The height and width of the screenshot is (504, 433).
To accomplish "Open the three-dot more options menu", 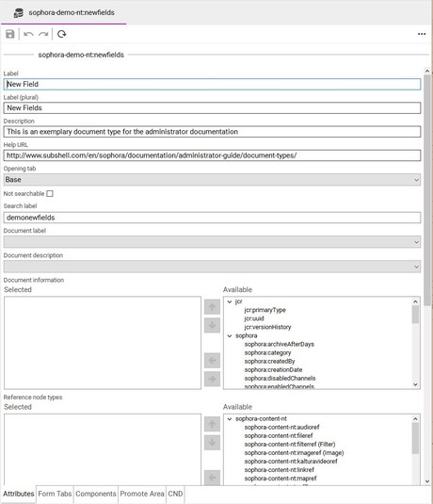I will pos(422,34).
